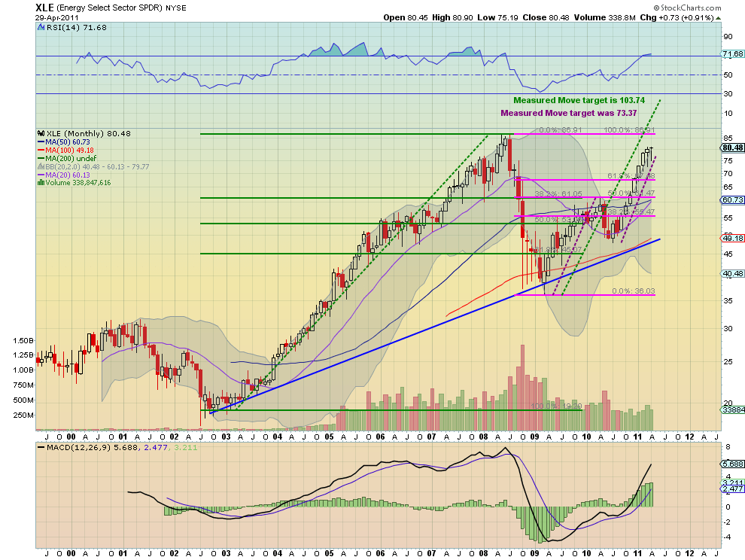Screen dimensions: 745x560
Task: Click the 5.688 MACD tag on right axis
Action: pos(733,464)
